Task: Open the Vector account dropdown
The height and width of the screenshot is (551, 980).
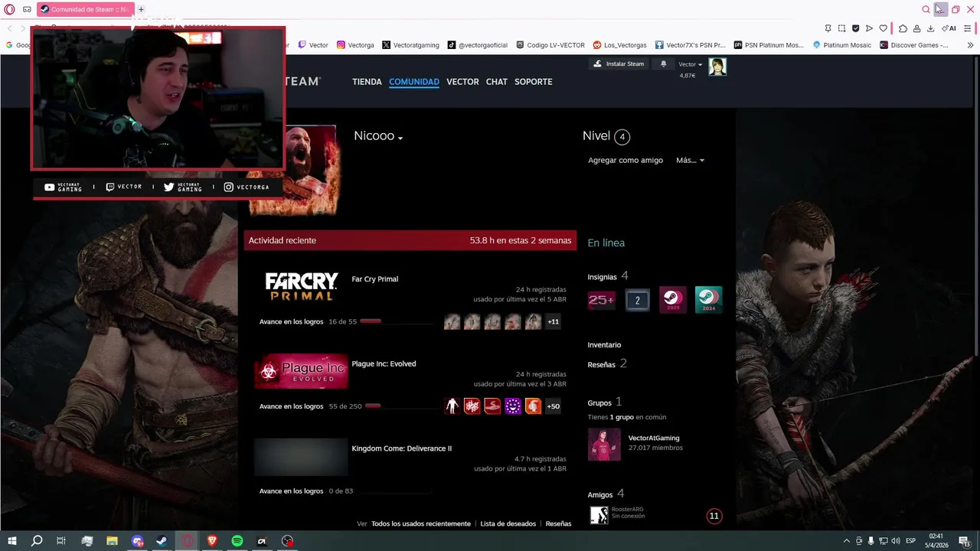Action: (690, 64)
